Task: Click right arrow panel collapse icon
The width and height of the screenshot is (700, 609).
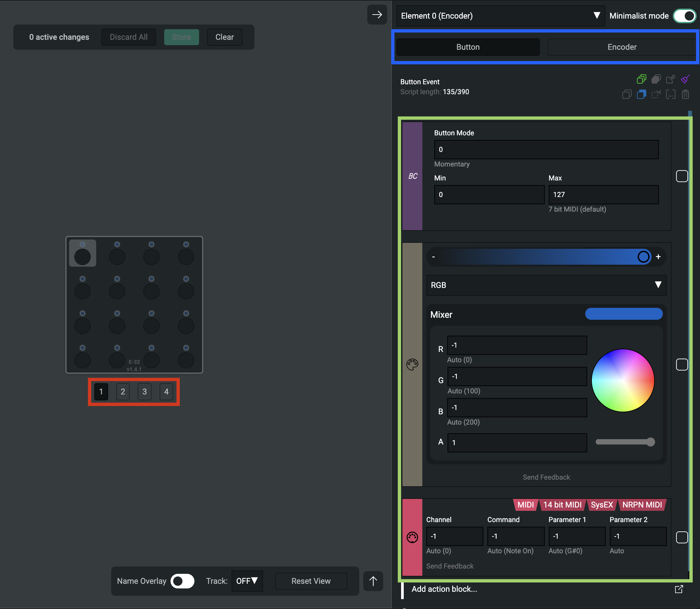Action: pos(377,15)
